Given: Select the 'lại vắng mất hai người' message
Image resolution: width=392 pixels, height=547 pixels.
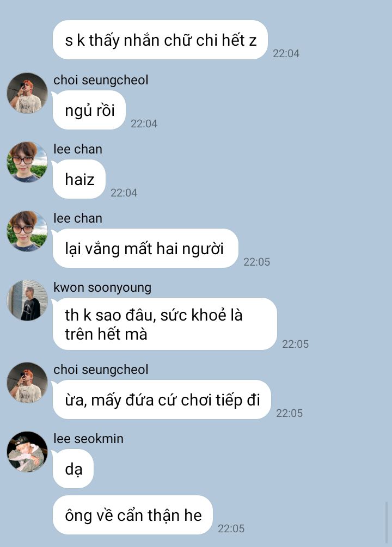Looking at the screenshot, I should [x=145, y=248].
